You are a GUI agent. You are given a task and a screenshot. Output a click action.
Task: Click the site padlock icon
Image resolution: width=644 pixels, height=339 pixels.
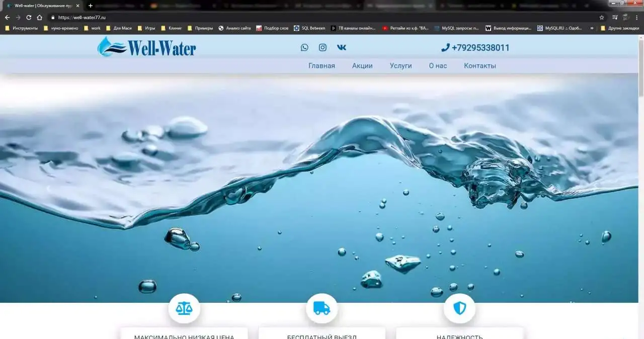tap(53, 17)
